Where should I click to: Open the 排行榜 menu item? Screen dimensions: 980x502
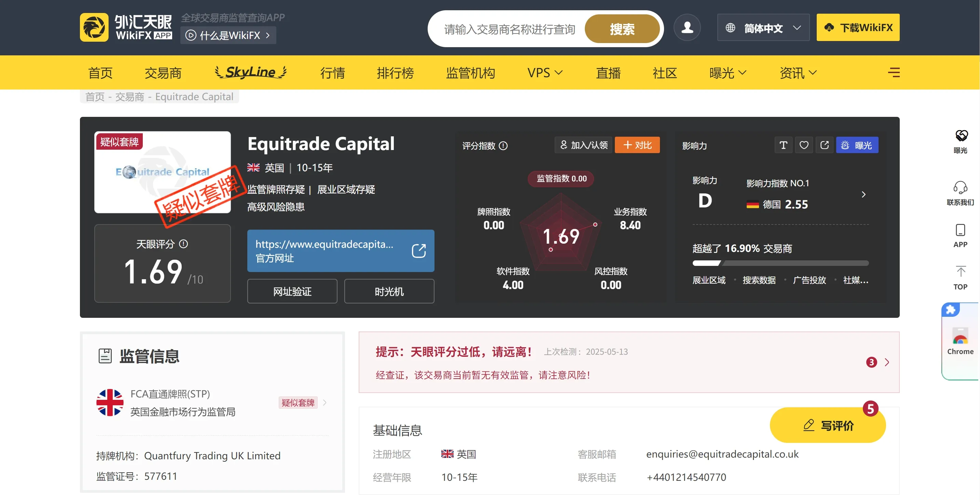click(395, 72)
